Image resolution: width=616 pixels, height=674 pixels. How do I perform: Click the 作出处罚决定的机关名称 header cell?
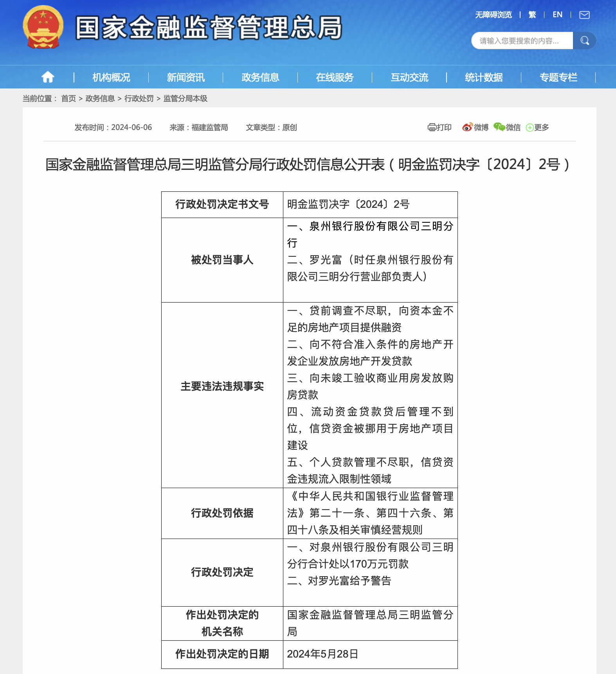(x=222, y=623)
